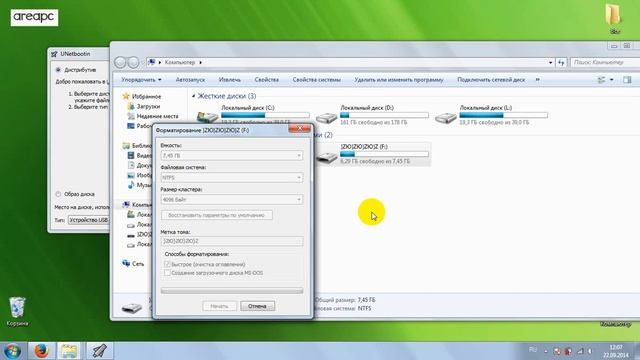
Task: Change view mode icon in Explorer toolbar
Action: click(x=602, y=80)
